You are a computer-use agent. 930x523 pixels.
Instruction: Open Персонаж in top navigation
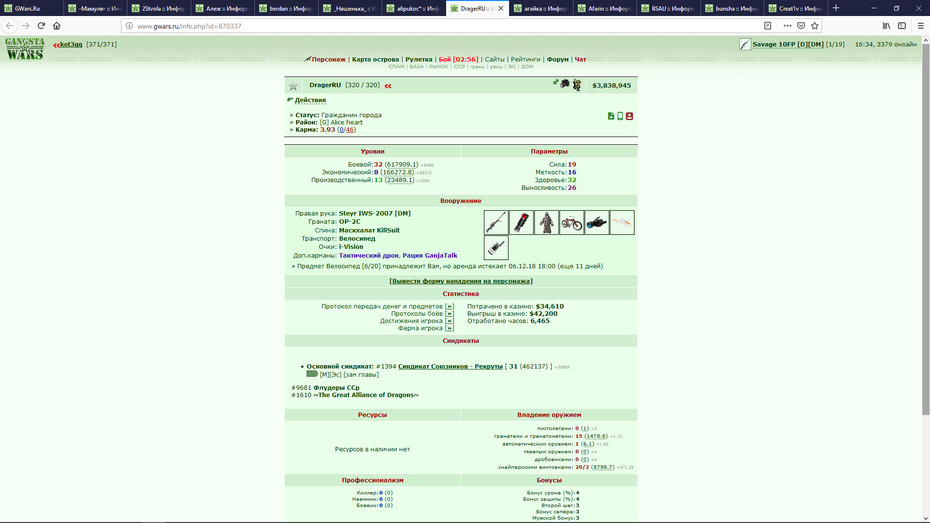329,59
